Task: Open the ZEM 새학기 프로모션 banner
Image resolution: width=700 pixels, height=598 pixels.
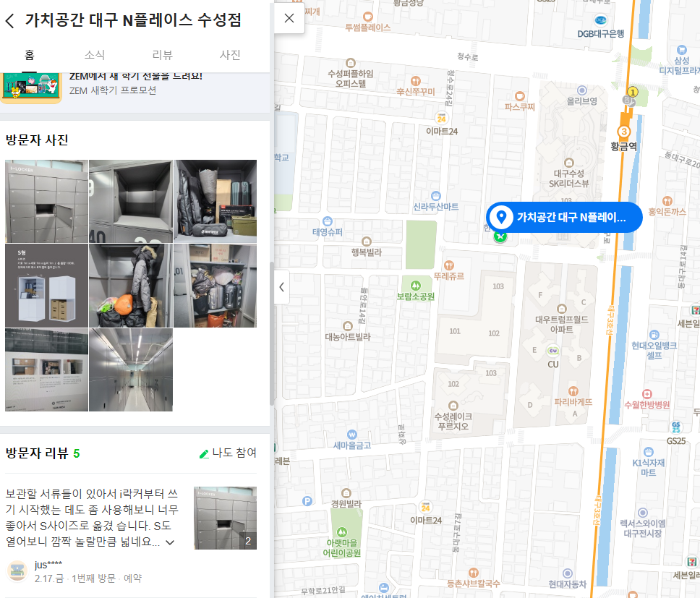Action: (x=134, y=87)
